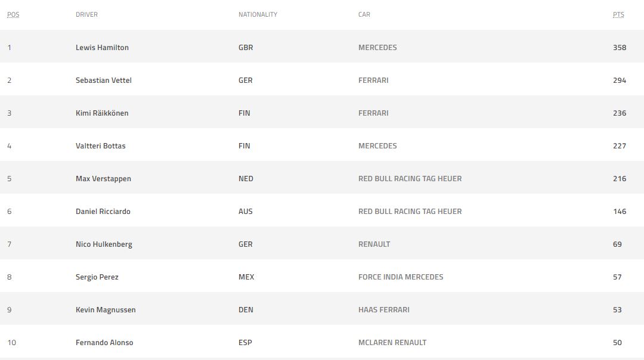Click the RENAULT car link
644x360 pixels.
[x=374, y=244]
